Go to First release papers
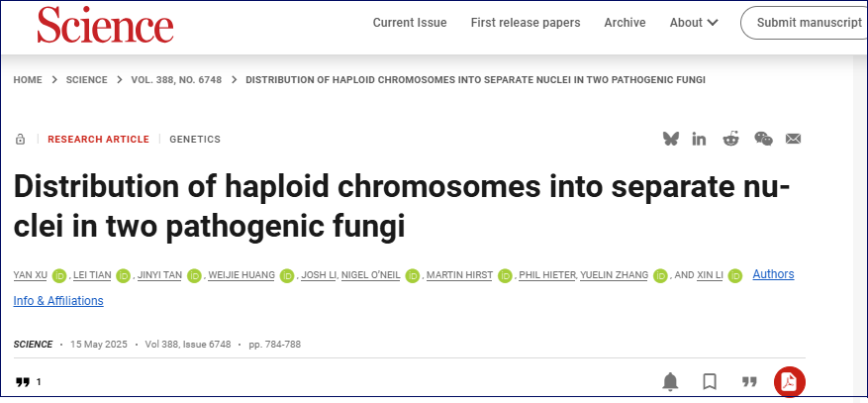This screenshot has height=403, width=868. pyautogui.click(x=526, y=23)
